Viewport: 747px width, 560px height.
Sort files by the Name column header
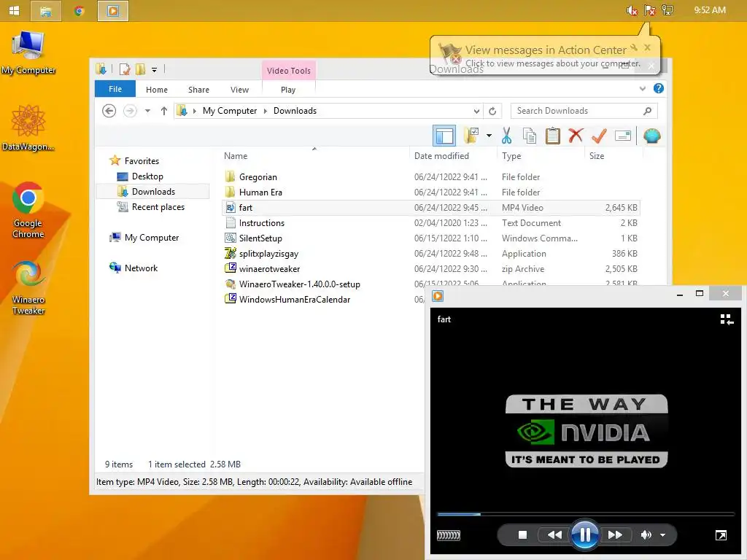click(x=314, y=156)
